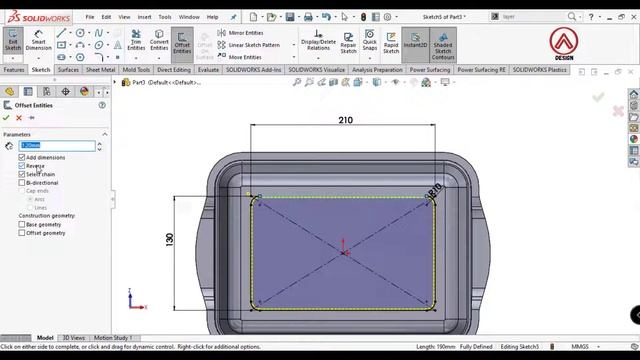Open the Tools menu
The width and height of the screenshot is (640, 360).
coord(165,17)
